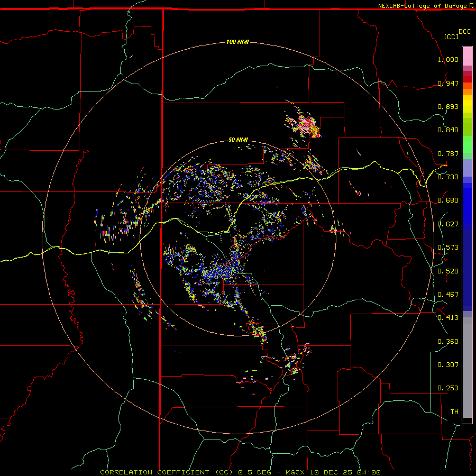Click the 0.627 scale value

[x=448, y=224]
